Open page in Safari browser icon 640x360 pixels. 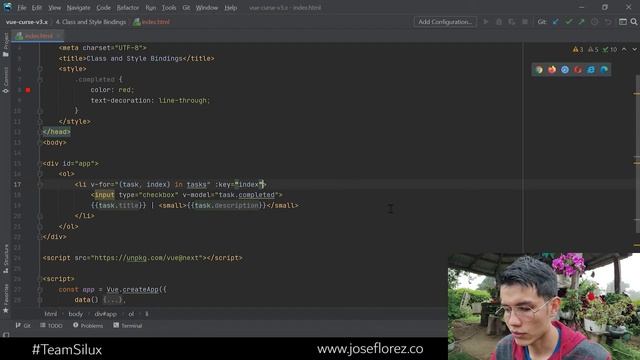point(565,69)
